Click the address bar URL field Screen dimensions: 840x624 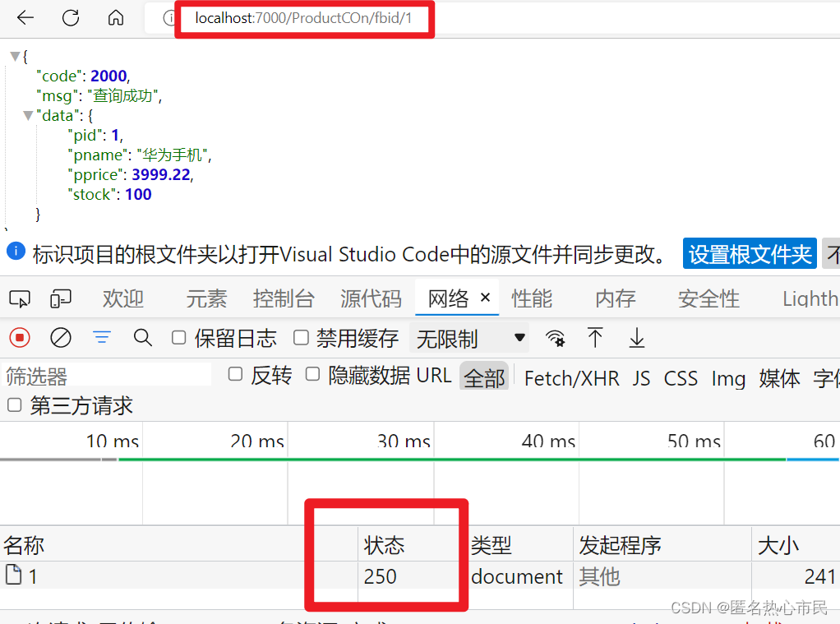[x=304, y=18]
